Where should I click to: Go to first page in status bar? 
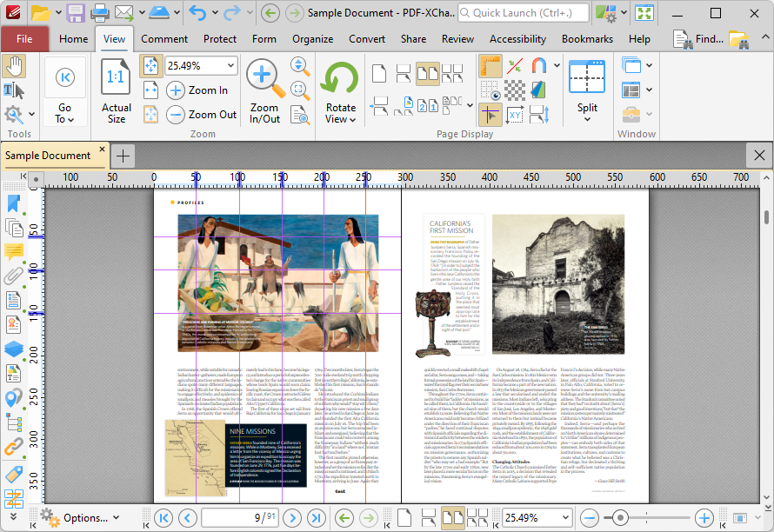163,518
